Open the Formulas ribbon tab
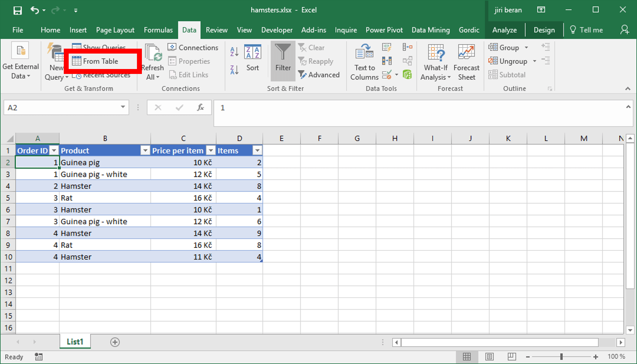Viewport: 637px width, 364px height. (x=158, y=30)
